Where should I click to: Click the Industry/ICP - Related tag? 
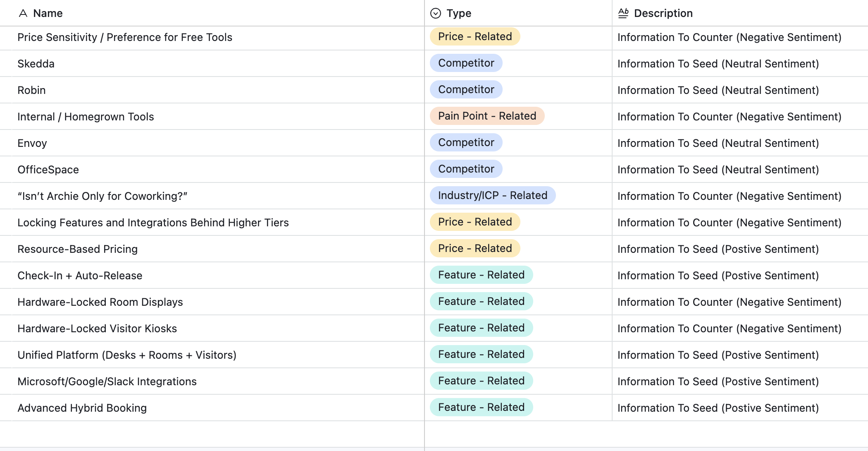point(492,195)
